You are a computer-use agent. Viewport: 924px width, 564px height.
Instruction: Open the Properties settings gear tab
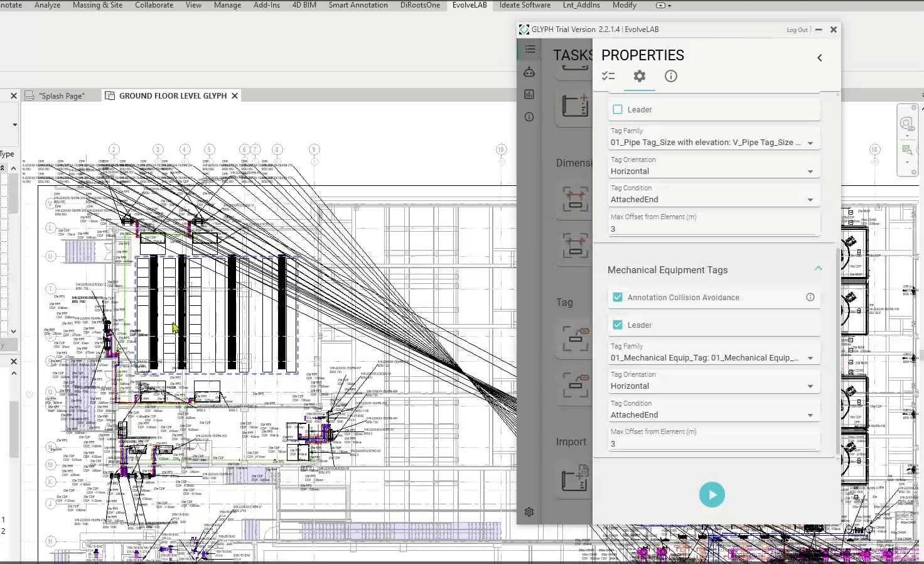point(639,76)
